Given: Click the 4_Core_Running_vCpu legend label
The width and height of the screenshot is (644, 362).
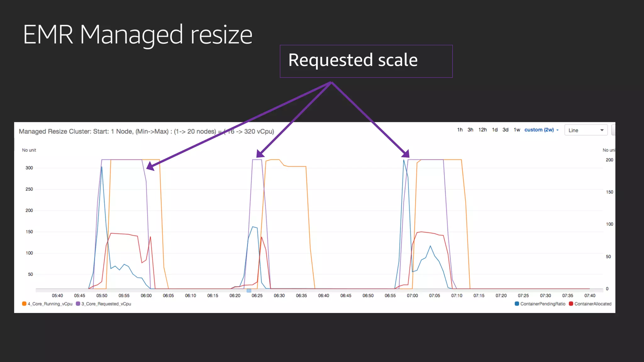Looking at the screenshot, I should 50,304.
